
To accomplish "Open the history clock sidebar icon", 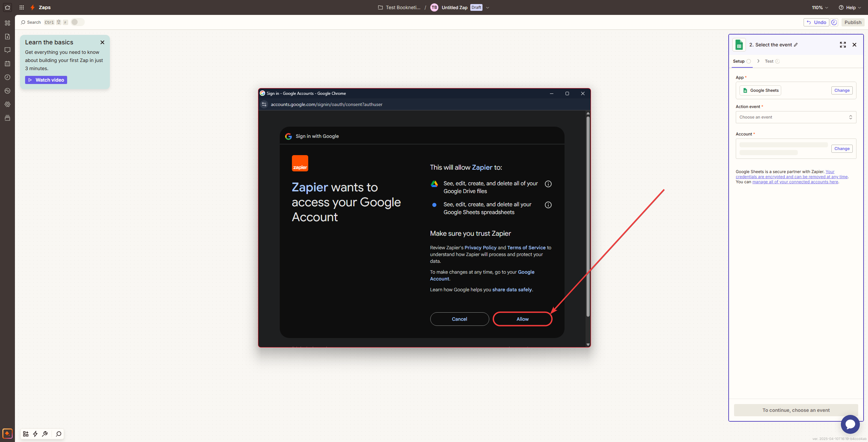I will [x=7, y=77].
